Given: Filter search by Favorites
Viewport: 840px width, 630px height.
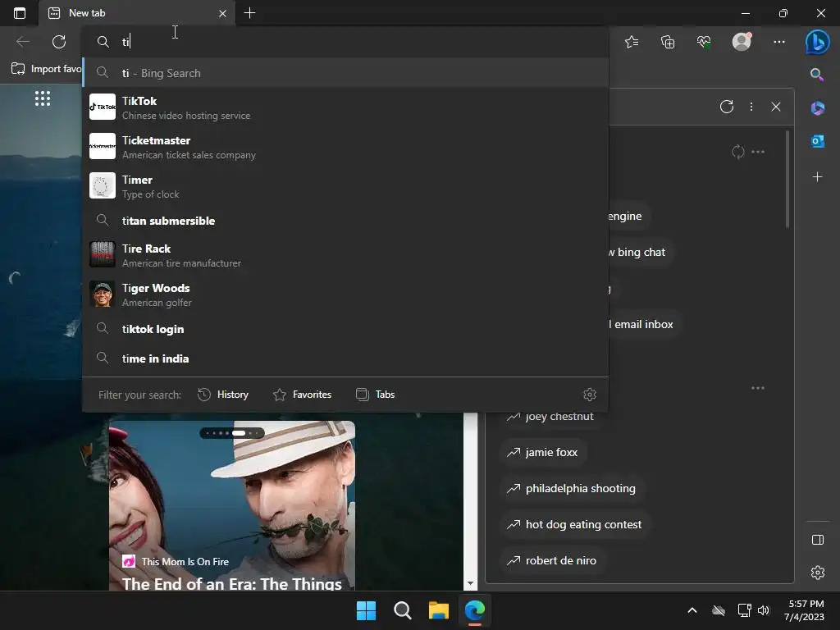Looking at the screenshot, I should 302,395.
